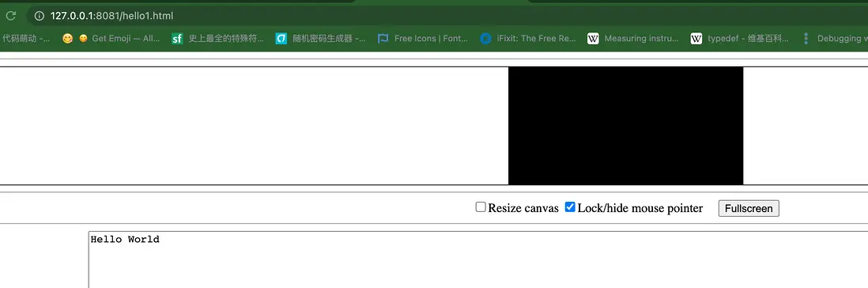Open the Measuring instru... bookmark
The width and height of the screenshot is (868, 288).
coord(641,39)
